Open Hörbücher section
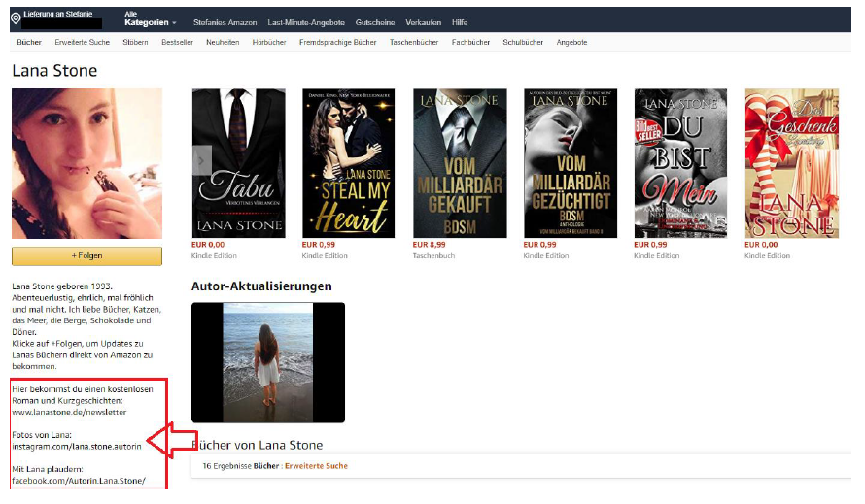 click(x=269, y=42)
